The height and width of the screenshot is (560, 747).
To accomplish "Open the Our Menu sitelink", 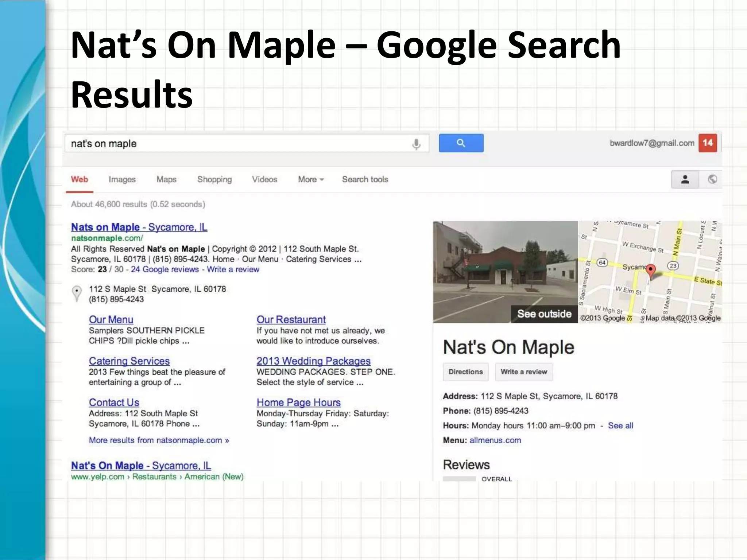I will pyautogui.click(x=111, y=320).
